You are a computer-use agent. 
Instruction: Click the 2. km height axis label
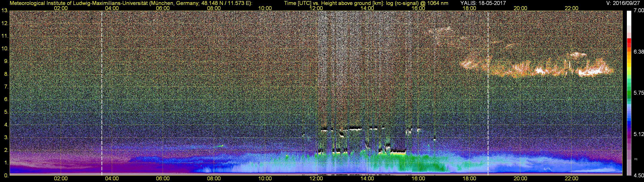pyautogui.click(x=6, y=150)
